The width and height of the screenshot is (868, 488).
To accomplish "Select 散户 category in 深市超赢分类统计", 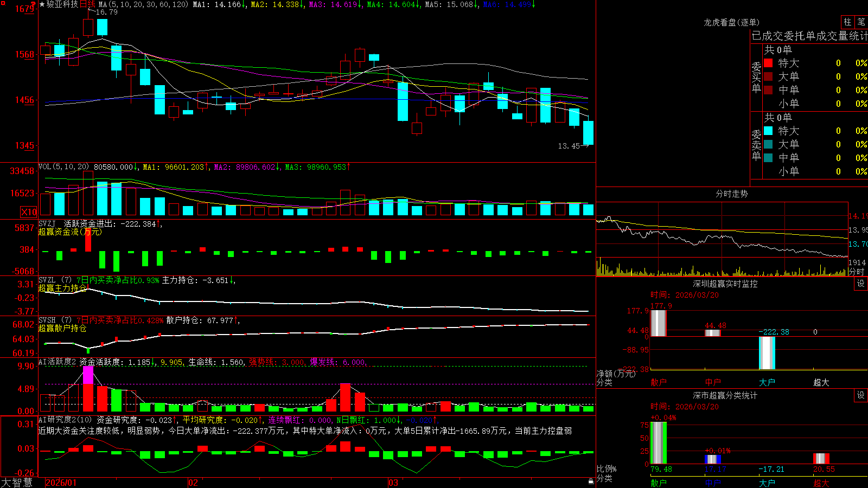I will point(659,483).
